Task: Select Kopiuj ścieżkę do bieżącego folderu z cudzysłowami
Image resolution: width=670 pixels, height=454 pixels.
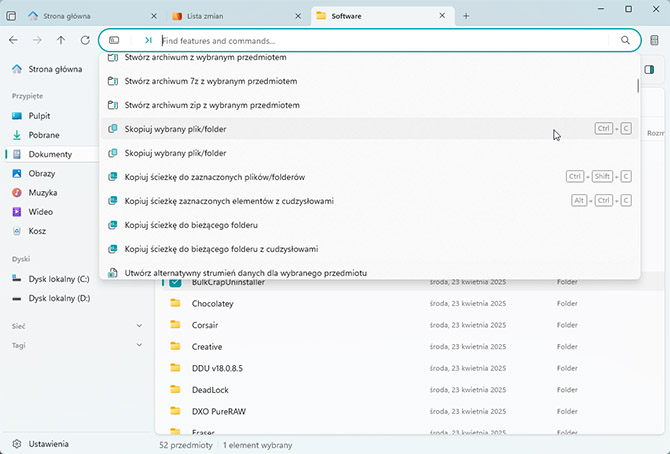Action: click(x=370, y=249)
